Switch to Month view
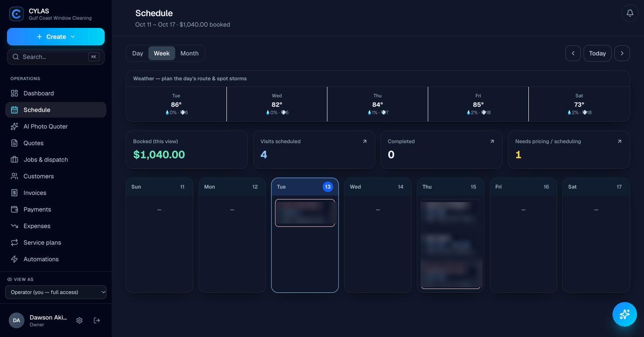 tap(189, 53)
